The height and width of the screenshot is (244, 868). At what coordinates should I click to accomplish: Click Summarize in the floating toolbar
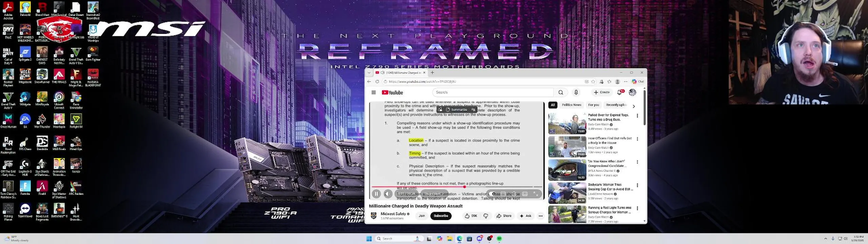coord(456,109)
